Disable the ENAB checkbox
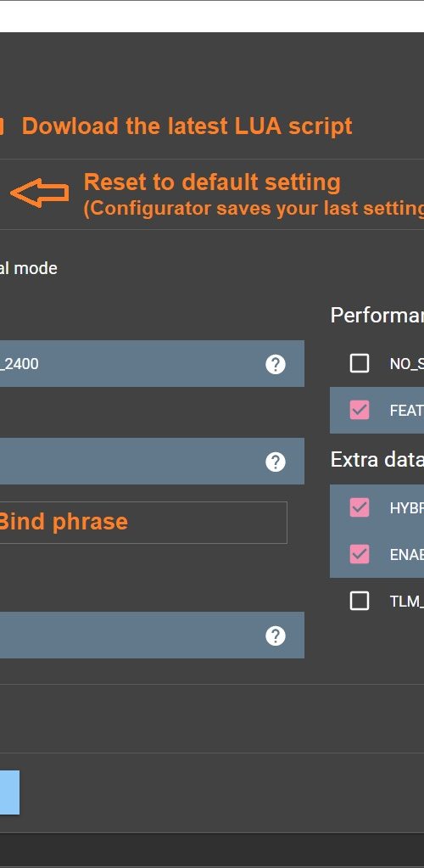This screenshot has width=424, height=868. (360, 554)
